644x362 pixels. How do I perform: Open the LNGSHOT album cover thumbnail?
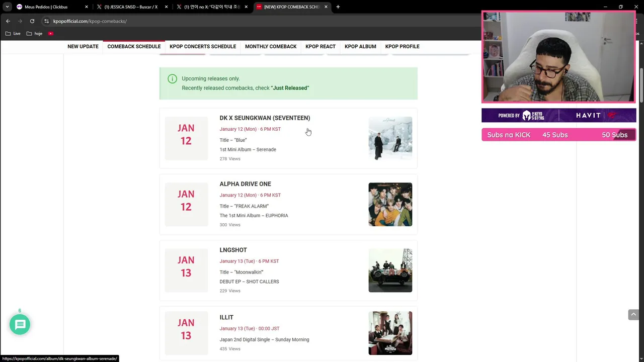(390, 270)
